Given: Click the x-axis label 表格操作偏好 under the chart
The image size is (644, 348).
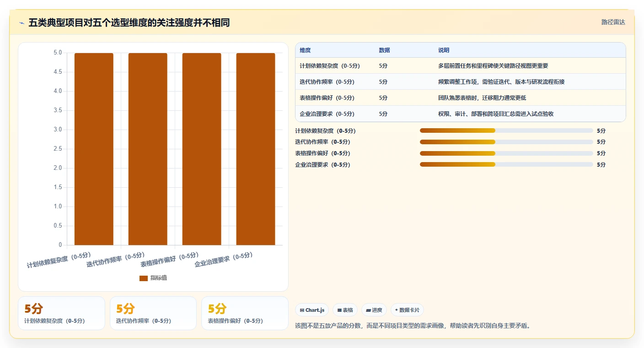Looking at the screenshot, I should 170,260.
